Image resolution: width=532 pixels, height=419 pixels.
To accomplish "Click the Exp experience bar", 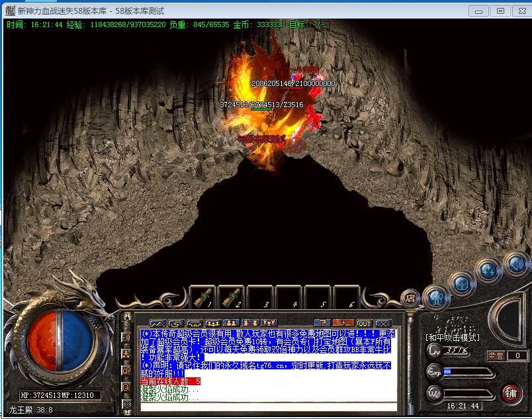I will (x=468, y=372).
